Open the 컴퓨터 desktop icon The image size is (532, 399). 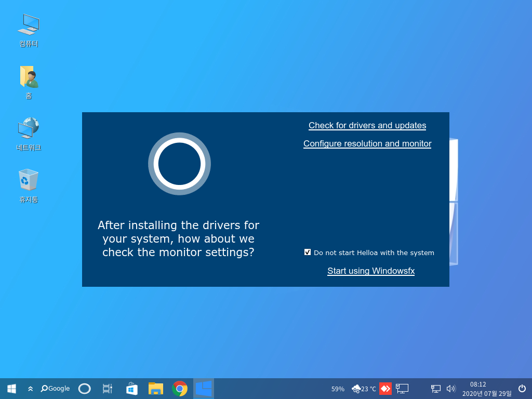tap(29, 31)
